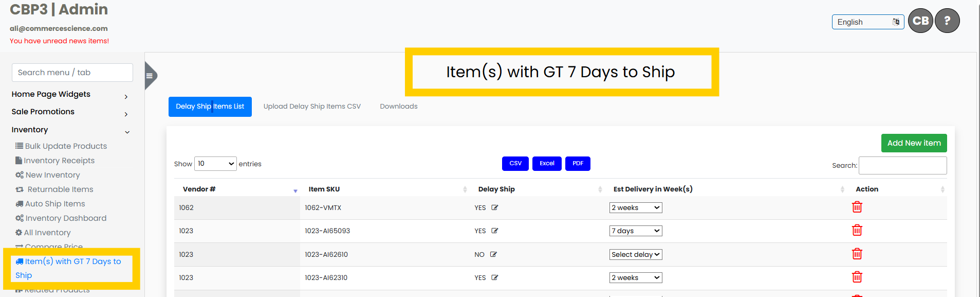This screenshot has width=980, height=297.
Task: Open the help question mark icon
Action: pyautogui.click(x=947, y=21)
